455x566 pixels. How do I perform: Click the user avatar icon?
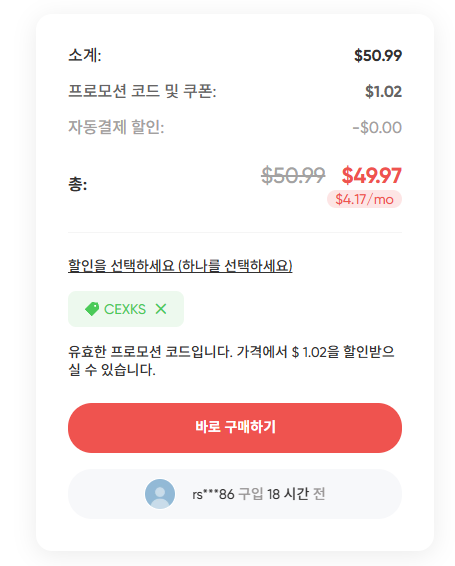tap(160, 494)
